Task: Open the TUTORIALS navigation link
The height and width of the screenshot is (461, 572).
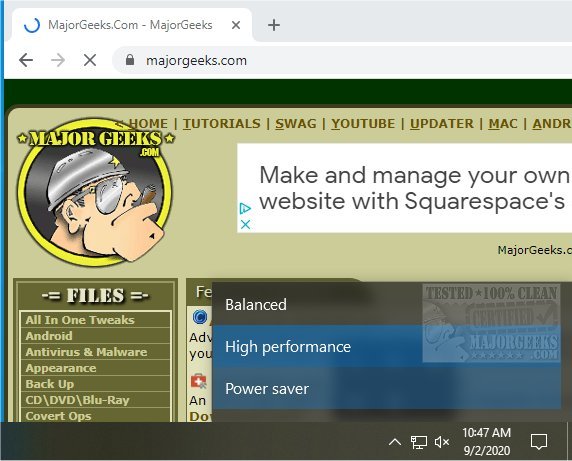Action: coord(222,124)
